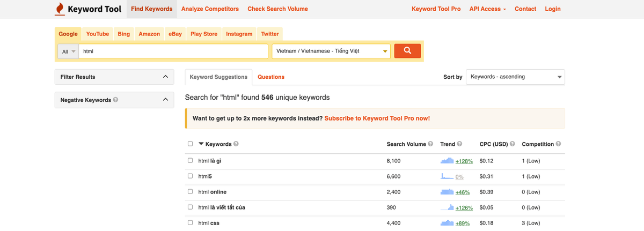Viewport: 644px width, 231px height.
Task: Tick the checkbox for html5
Action: point(190,176)
